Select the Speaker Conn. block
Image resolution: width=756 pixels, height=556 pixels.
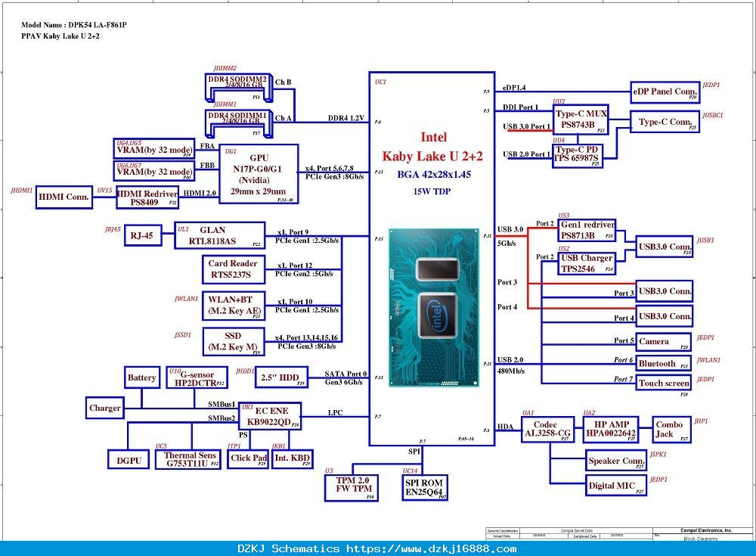616,461
